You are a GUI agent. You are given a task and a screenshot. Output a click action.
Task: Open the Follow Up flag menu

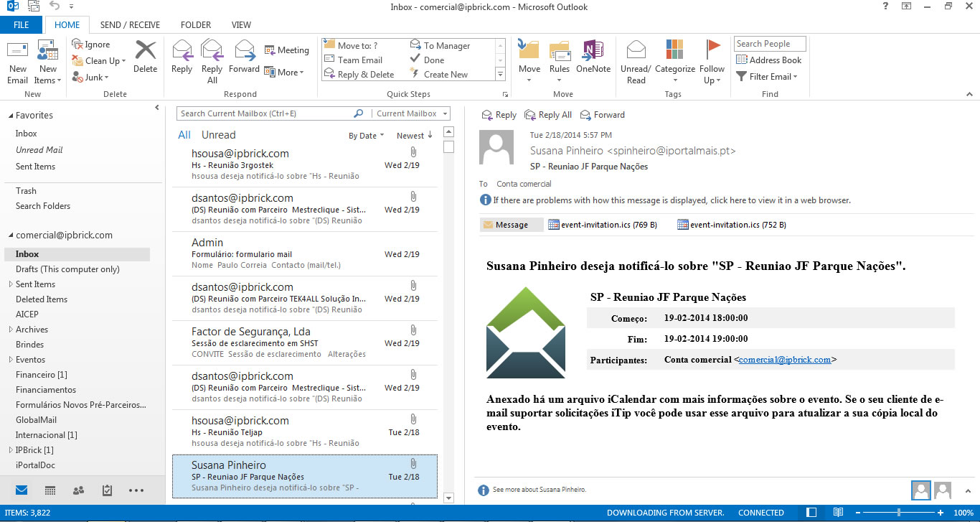point(712,62)
